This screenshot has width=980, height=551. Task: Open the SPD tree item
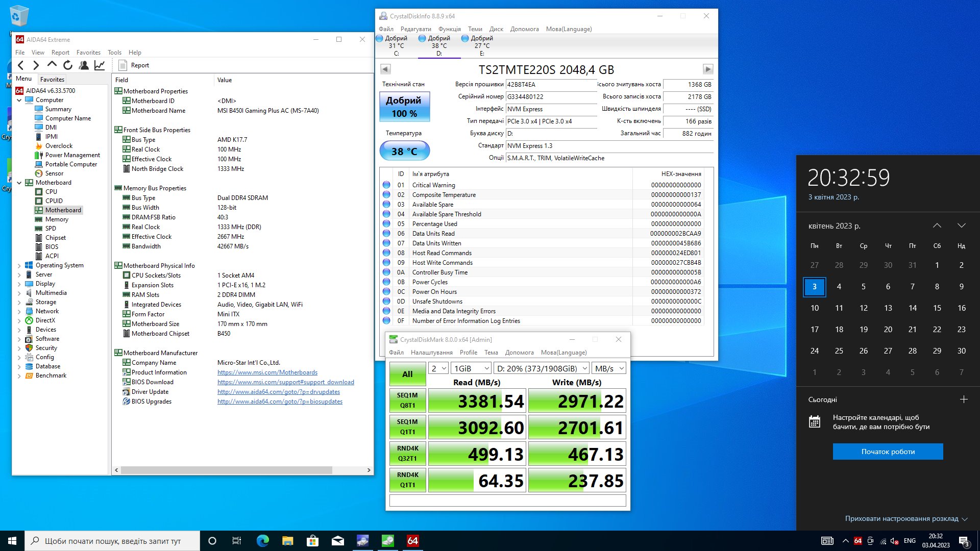(51, 229)
